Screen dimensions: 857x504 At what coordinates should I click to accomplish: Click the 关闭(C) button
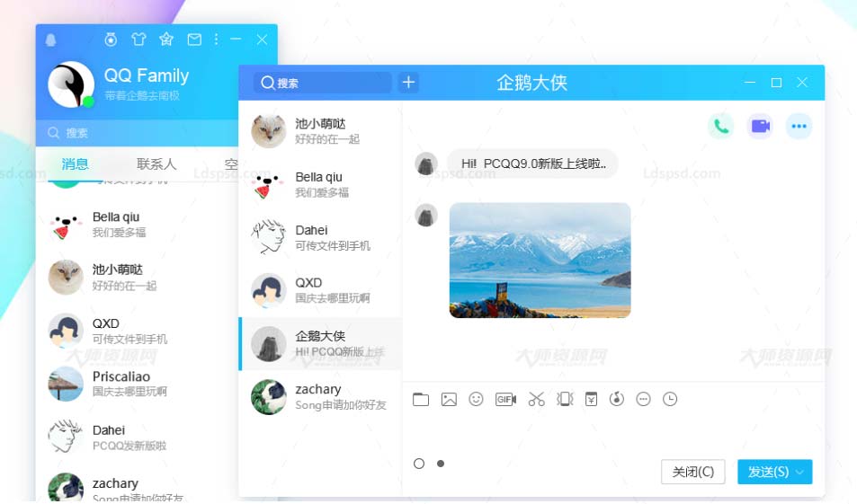tap(693, 472)
